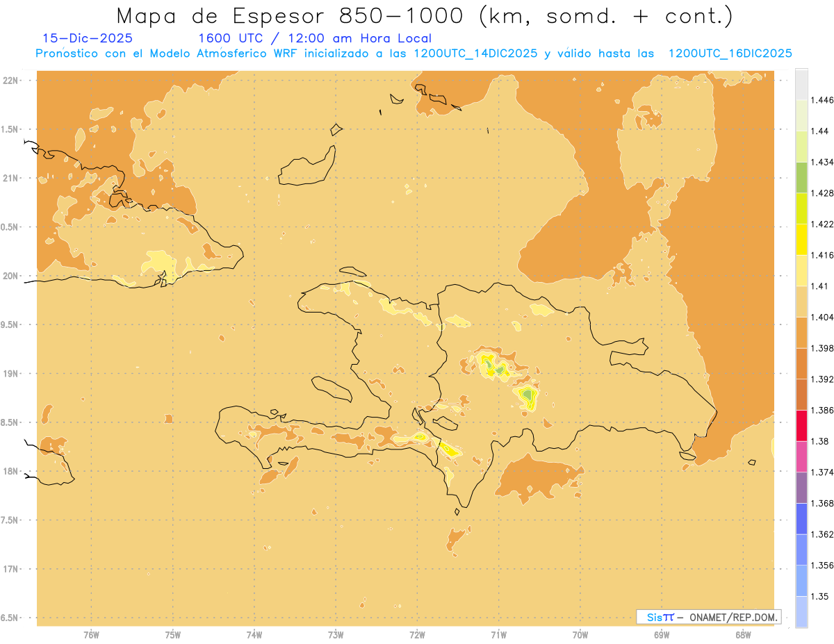Click the '68W' longitude label
Screen dimensions: 834x644
coord(743,635)
